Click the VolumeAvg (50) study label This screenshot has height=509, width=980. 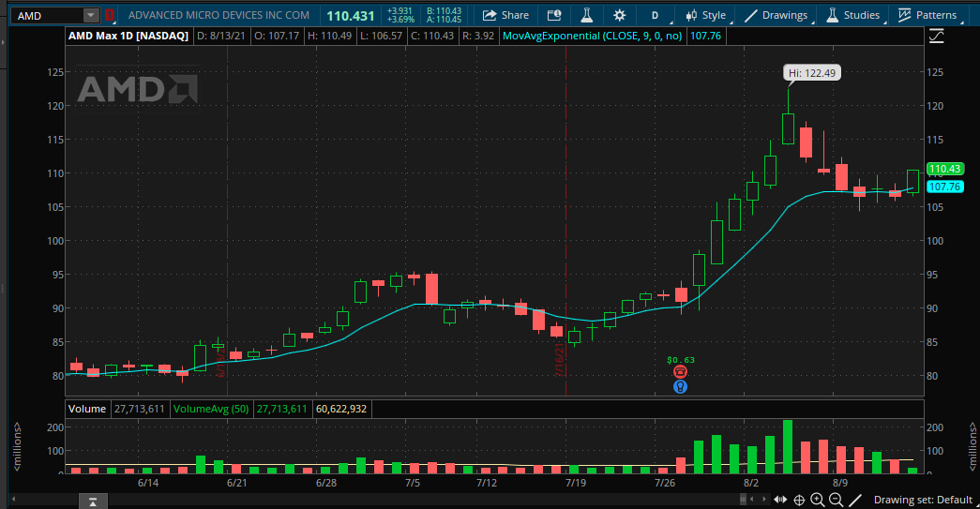[211, 409]
